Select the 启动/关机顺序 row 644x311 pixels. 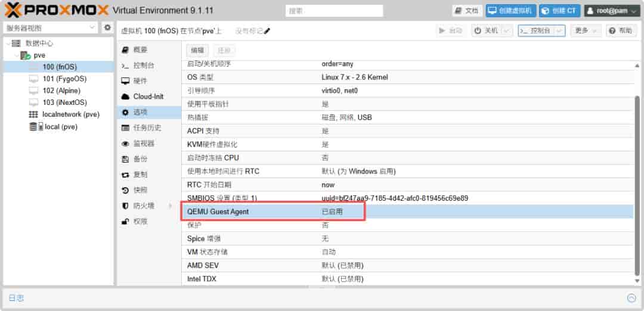[408, 64]
